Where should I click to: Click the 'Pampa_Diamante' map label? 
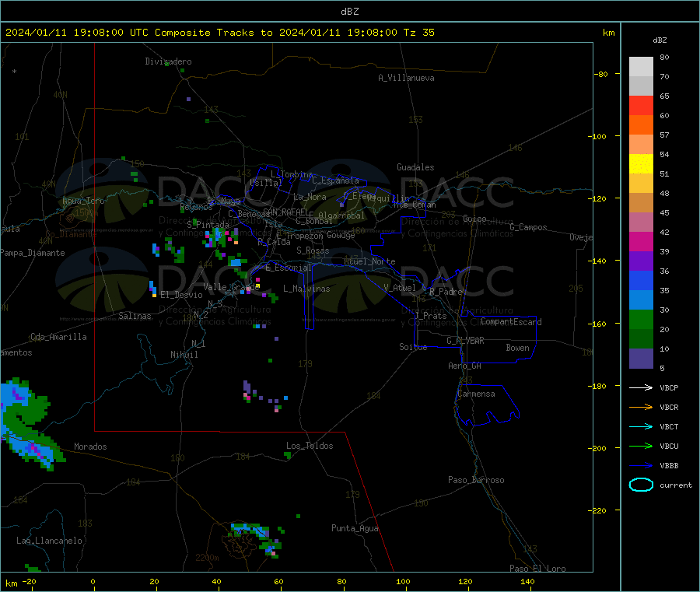click(33, 253)
